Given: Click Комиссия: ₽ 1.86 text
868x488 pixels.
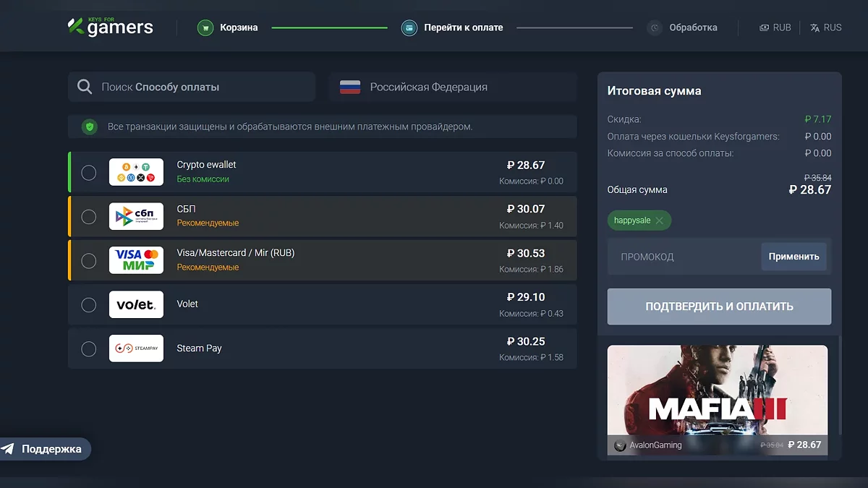Looking at the screenshot, I should coord(531,270).
